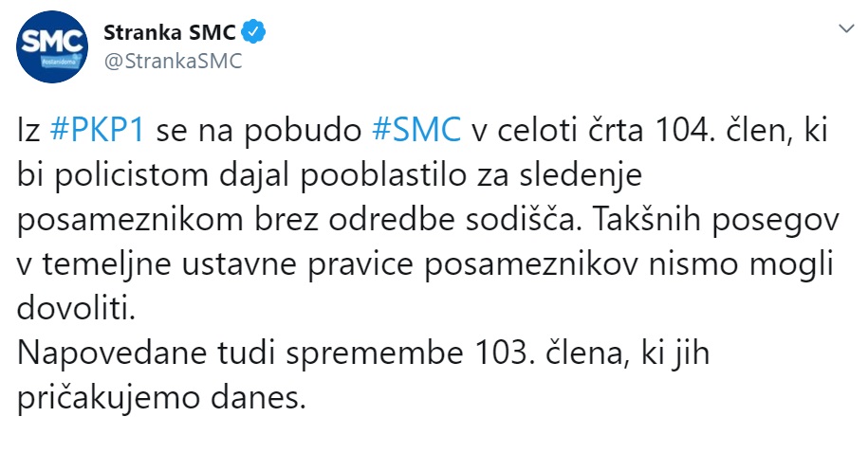Viewport: 868px width, 453px height.
Task: Click the word "Iz" starting the tweet
Action: coord(28,131)
